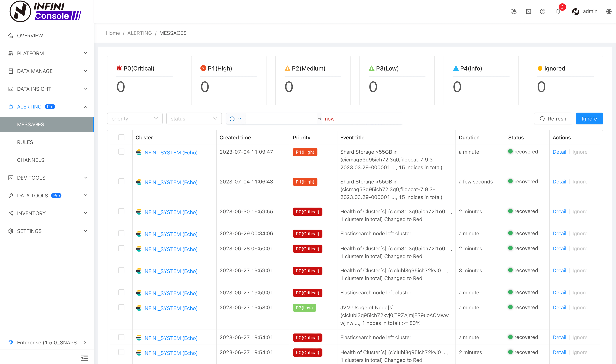This screenshot has width=616, height=364.
Task: Open the status filter dropdown
Action: (x=194, y=119)
